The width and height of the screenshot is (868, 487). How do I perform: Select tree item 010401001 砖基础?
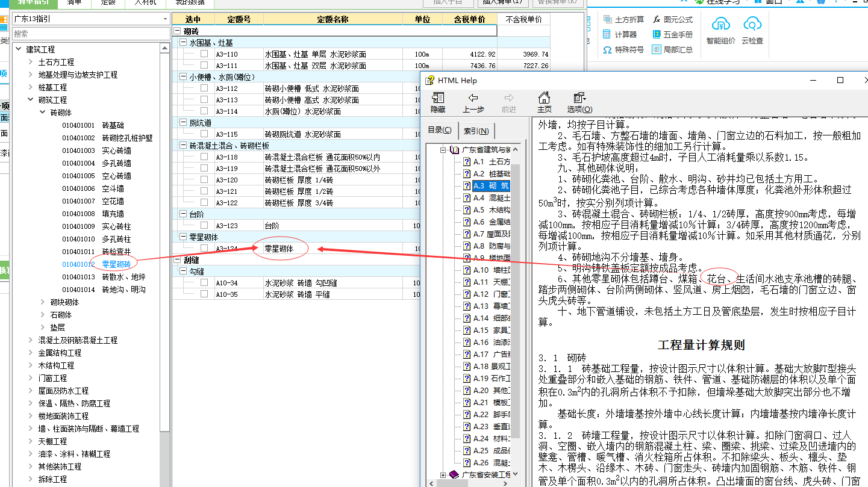(93, 125)
